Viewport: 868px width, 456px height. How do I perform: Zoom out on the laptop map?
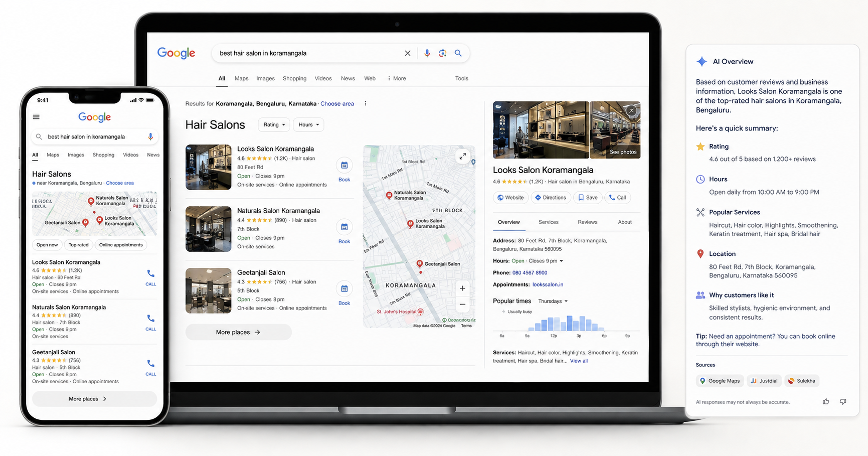pyautogui.click(x=462, y=305)
